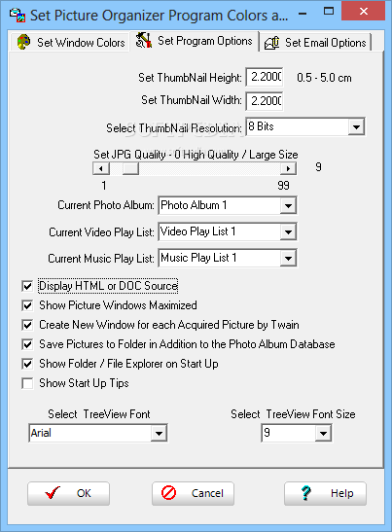Toggle Show Picture Windows Maximized checkbox
This screenshot has height=532, width=392.
(27, 305)
